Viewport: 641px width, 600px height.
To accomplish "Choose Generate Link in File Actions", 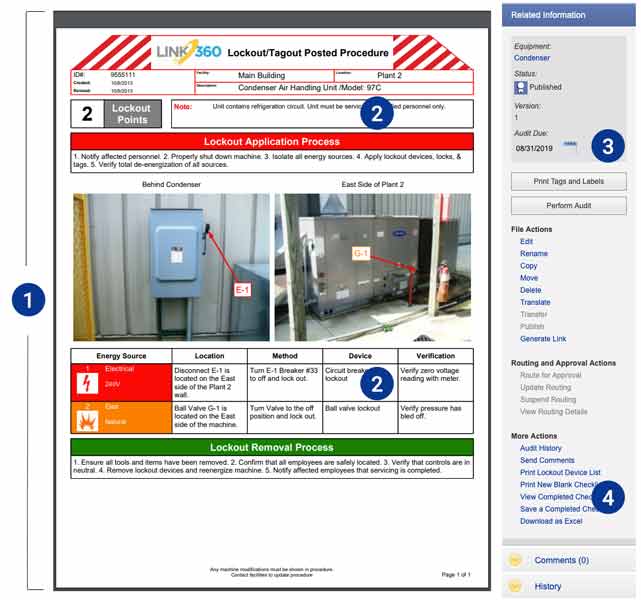I will [x=543, y=339].
